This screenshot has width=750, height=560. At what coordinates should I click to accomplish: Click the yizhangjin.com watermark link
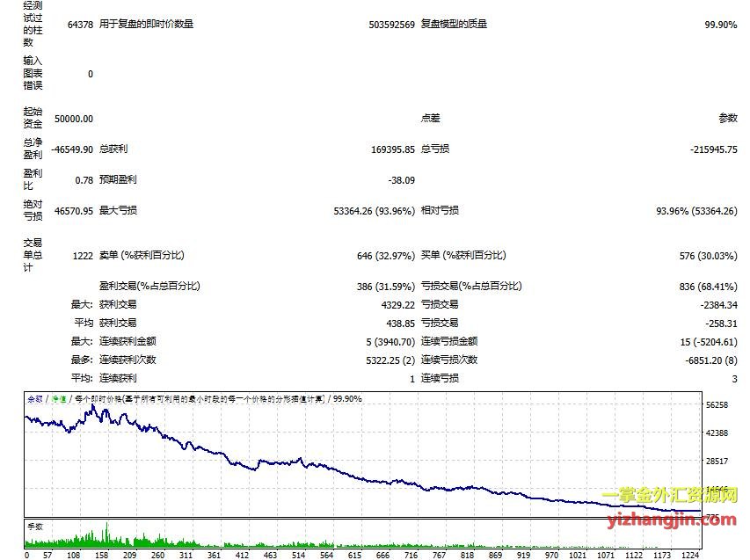pos(671,520)
